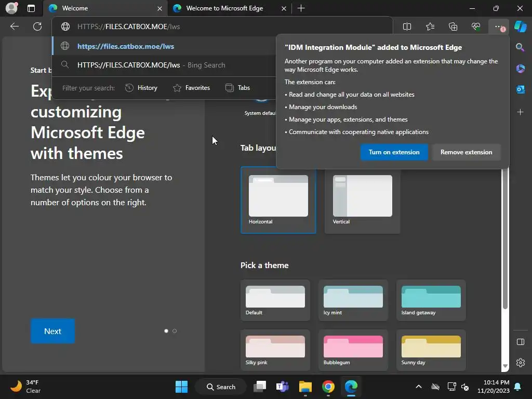This screenshot has height=399, width=532.
Task: Remove the IDM extension
Action: click(x=466, y=152)
